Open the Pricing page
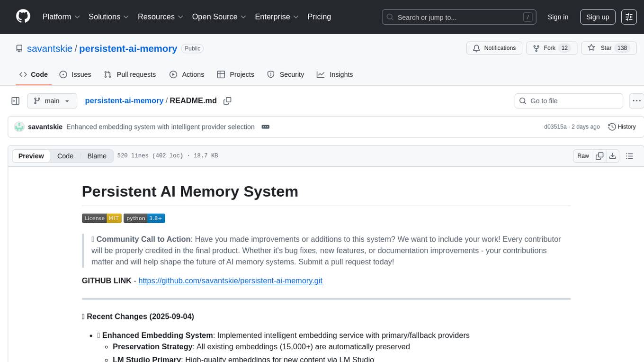Image resolution: width=644 pixels, height=362 pixels. click(x=319, y=17)
